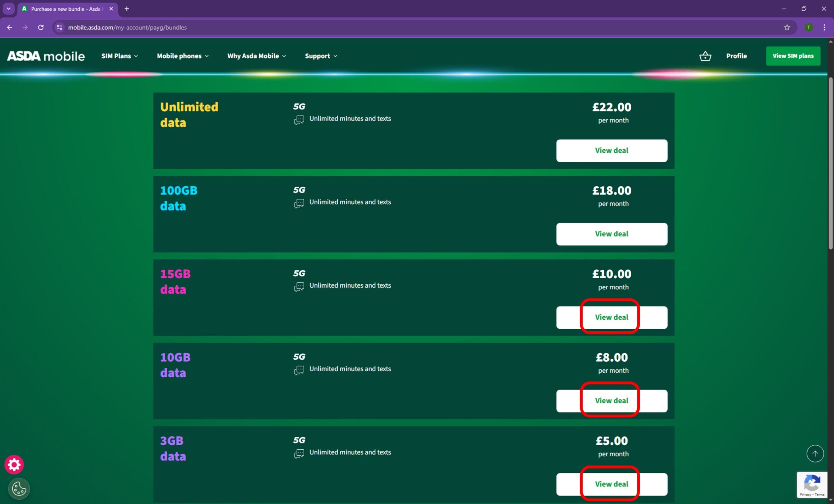Image resolution: width=834 pixels, height=504 pixels.
Task: Click the Unlimited data heading
Action: click(189, 114)
